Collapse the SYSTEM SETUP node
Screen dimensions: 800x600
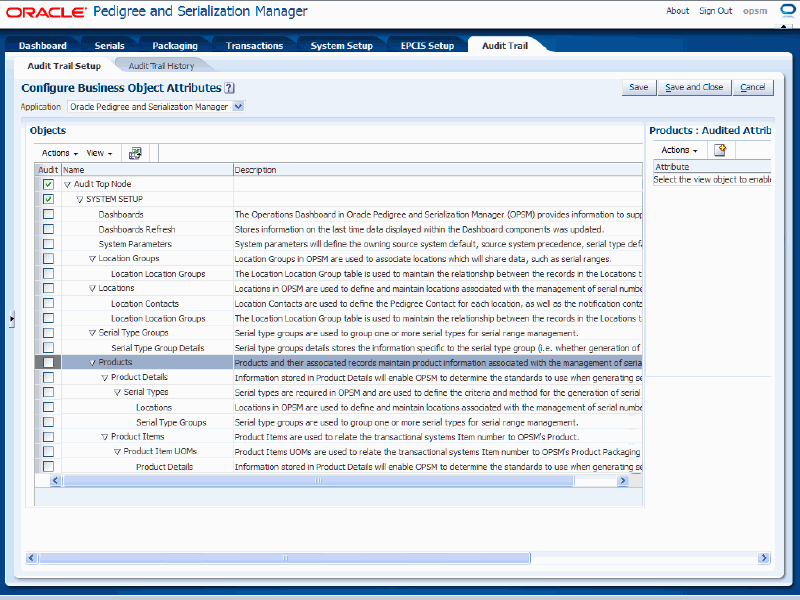(80, 199)
